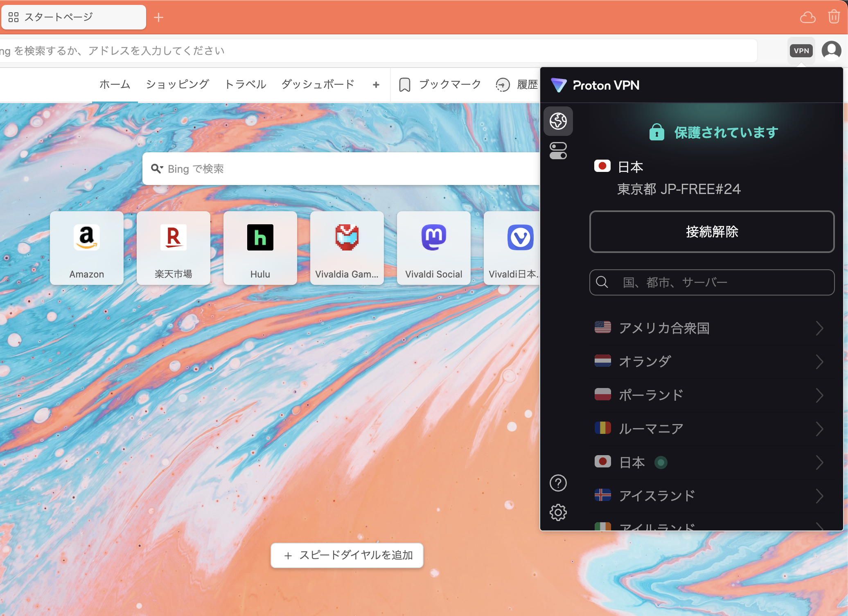Click the trash icon for closed tabs

coord(833,17)
